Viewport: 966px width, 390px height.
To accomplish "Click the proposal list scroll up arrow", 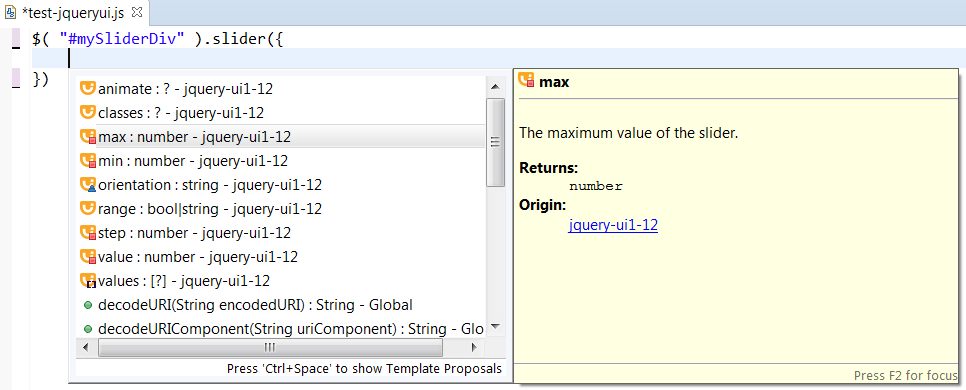I will tap(496, 87).
